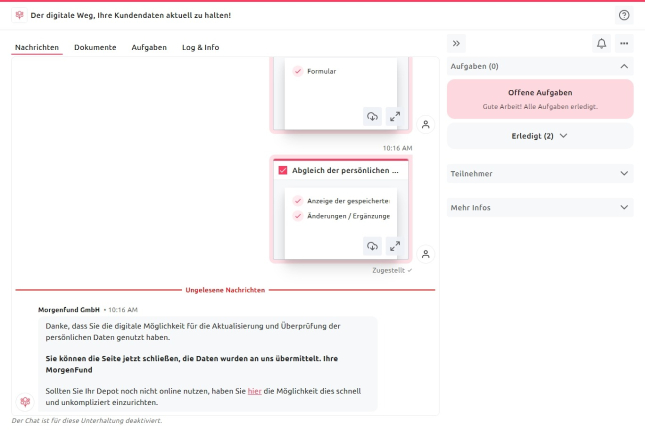
Task: Go to the Log & Info tab
Action: point(200,47)
